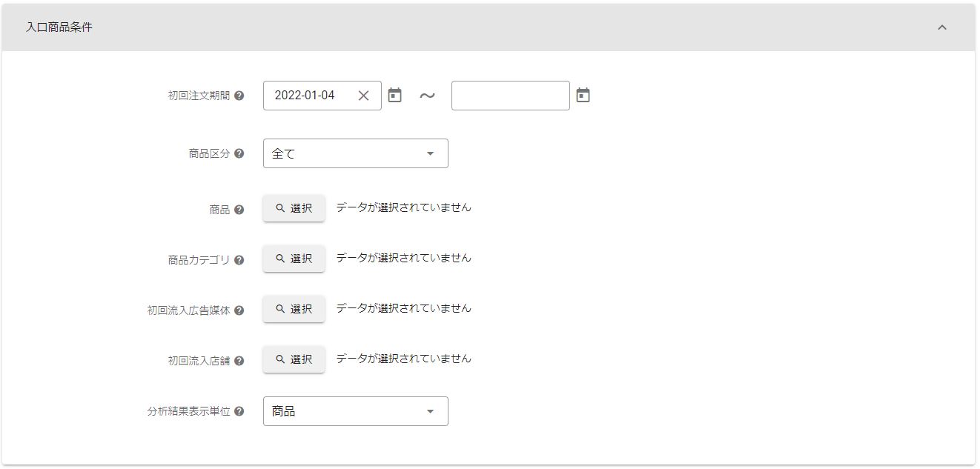Collapse the 入口商品条件 panel with chevron

pos(942,27)
